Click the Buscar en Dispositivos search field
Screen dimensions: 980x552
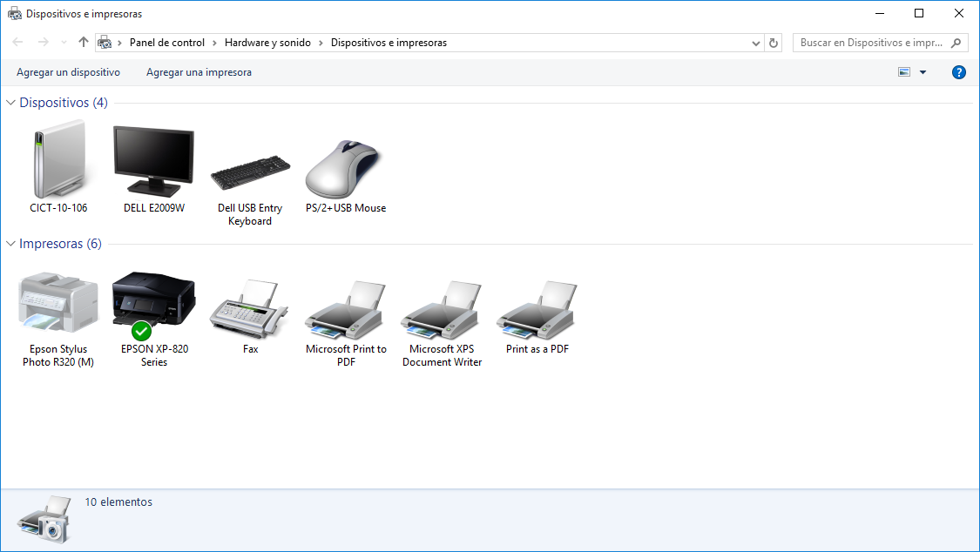(871, 43)
